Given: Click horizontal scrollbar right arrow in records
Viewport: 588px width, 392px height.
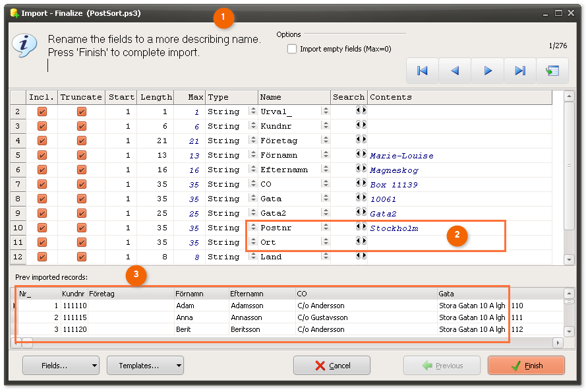Looking at the screenshot, I should tap(558, 343).
